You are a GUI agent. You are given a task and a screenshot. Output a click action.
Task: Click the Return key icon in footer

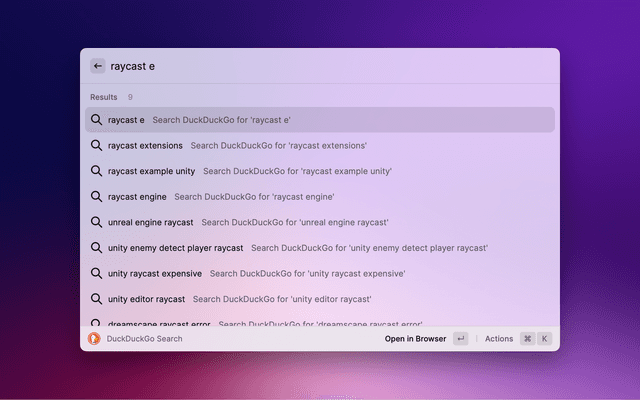point(460,339)
